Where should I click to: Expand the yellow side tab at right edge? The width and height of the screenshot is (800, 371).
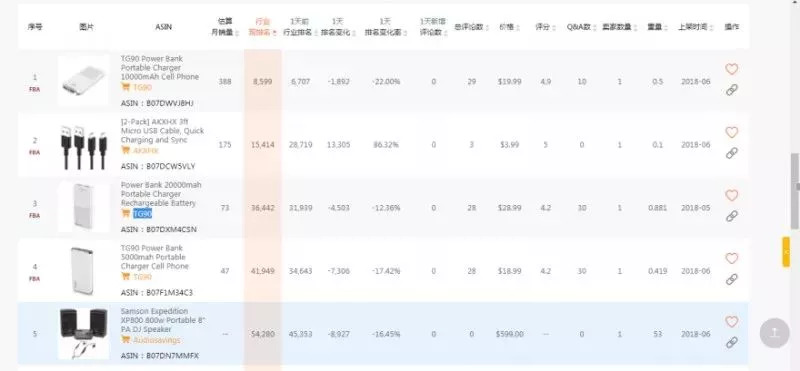(786, 252)
